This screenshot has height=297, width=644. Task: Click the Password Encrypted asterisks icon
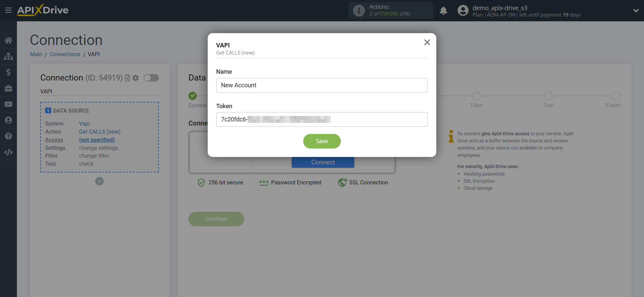[264, 183]
